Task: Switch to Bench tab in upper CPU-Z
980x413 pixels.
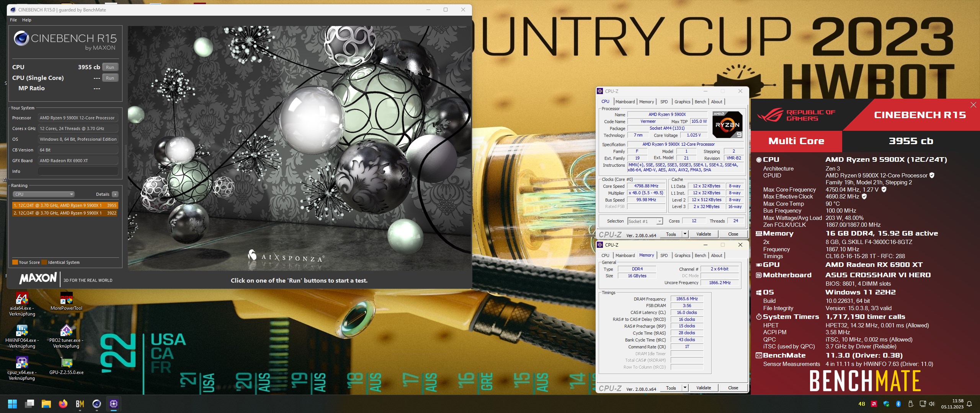Action: pyautogui.click(x=701, y=102)
